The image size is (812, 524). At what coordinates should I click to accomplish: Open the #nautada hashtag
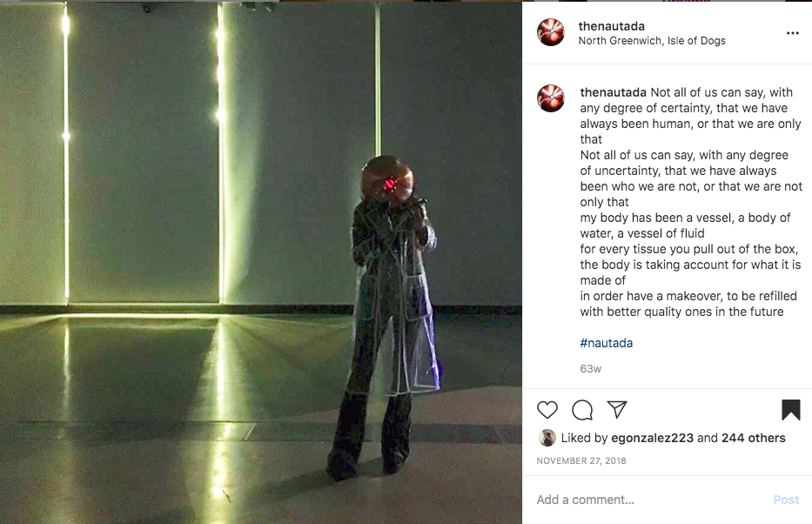tap(606, 343)
